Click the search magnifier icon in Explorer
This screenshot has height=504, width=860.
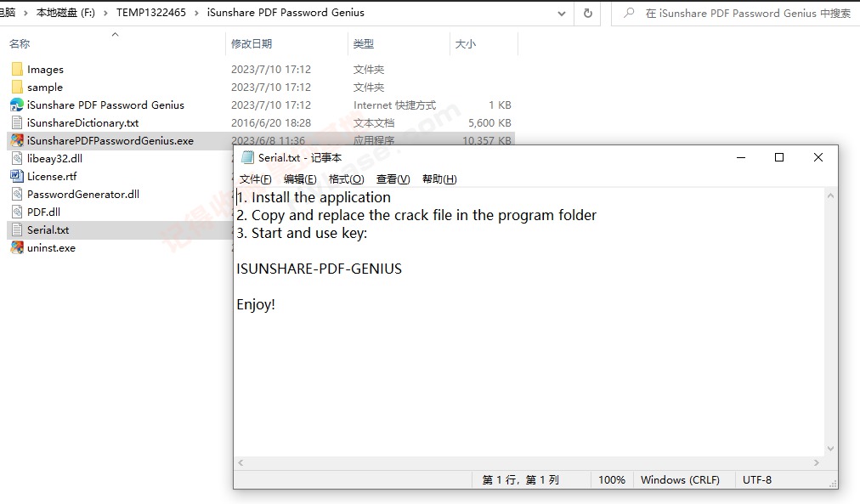point(629,13)
